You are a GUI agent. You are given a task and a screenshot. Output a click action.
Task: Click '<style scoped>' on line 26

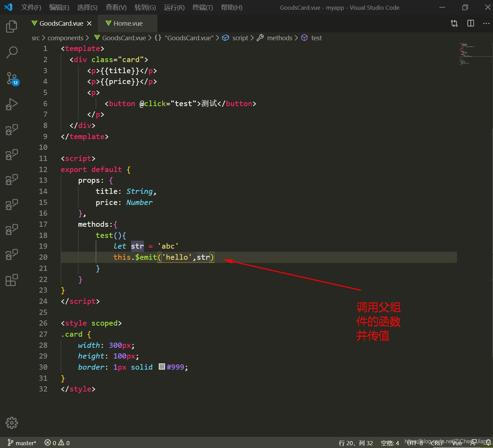click(91, 323)
